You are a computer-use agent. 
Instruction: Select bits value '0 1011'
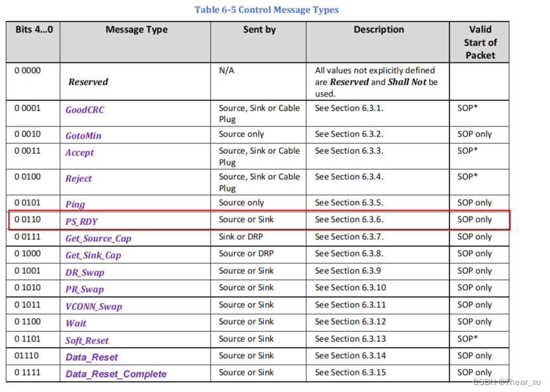tap(27, 305)
